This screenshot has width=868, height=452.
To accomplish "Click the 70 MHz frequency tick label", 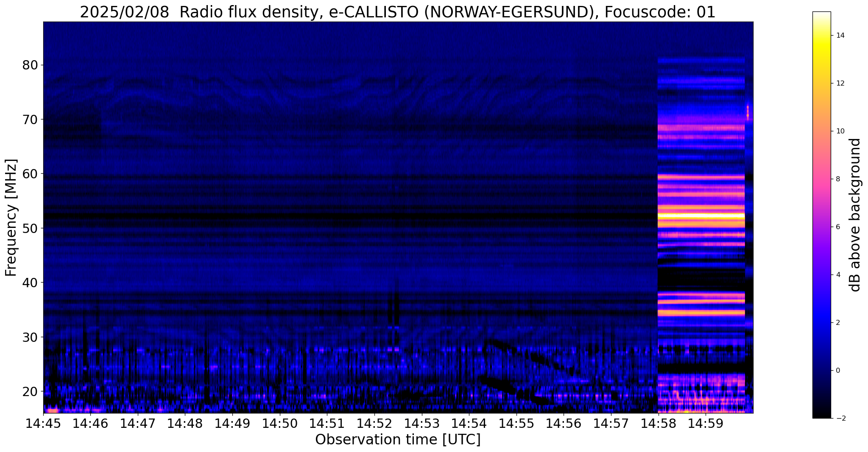I will point(30,119).
